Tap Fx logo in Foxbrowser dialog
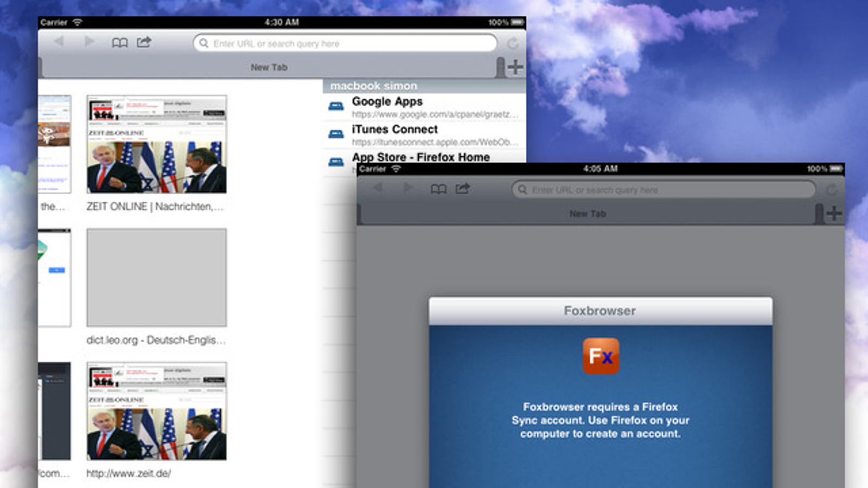The width and height of the screenshot is (868, 488). pyautogui.click(x=601, y=356)
